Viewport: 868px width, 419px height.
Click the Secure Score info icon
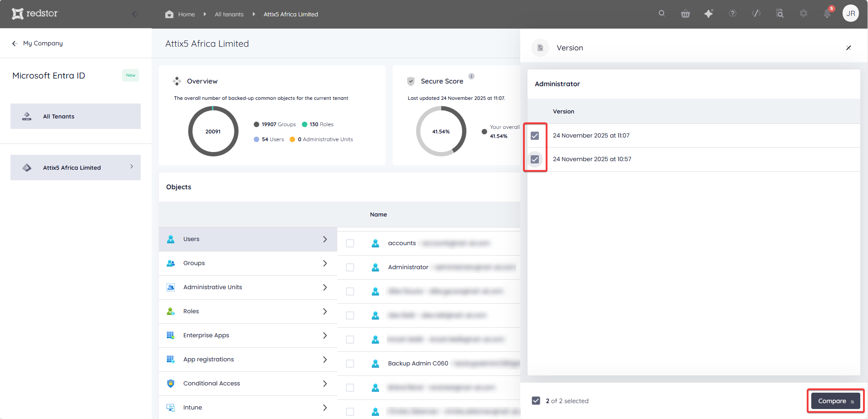point(472,76)
